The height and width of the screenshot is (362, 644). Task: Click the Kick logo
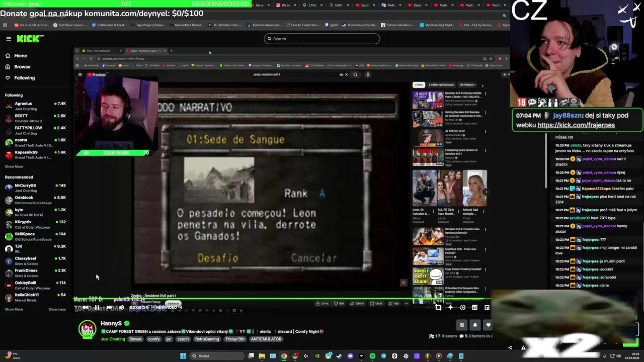[30, 39]
